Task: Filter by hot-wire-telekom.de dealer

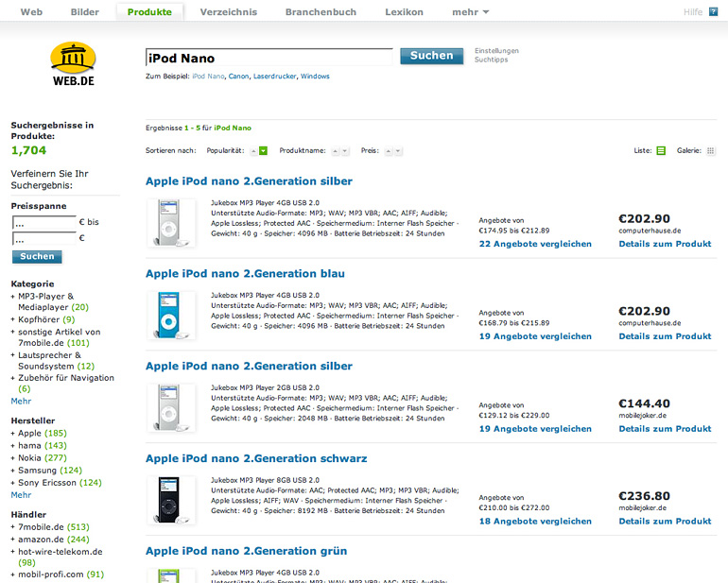Action: pos(61,557)
